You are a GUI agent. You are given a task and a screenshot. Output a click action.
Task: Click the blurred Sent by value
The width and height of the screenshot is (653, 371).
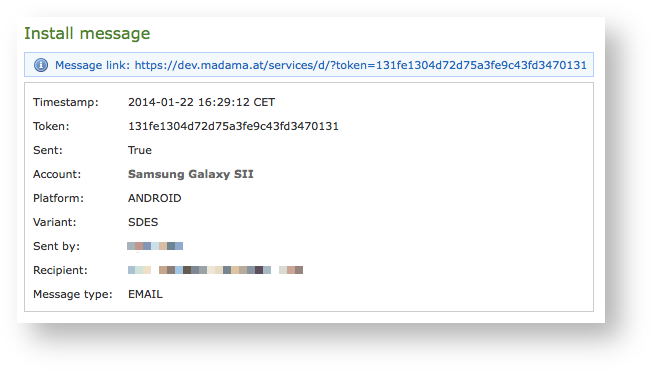coord(155,246)
